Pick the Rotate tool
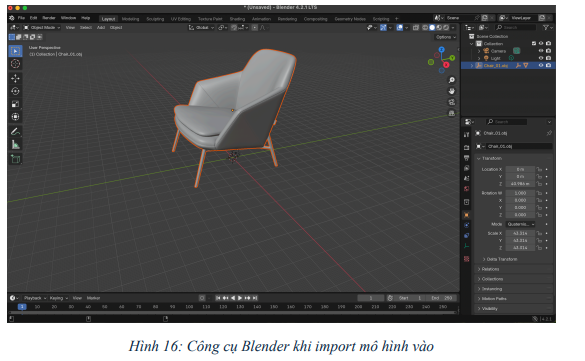Image resolution: width=585 pixels, height=361 pixels. point(15,91)
